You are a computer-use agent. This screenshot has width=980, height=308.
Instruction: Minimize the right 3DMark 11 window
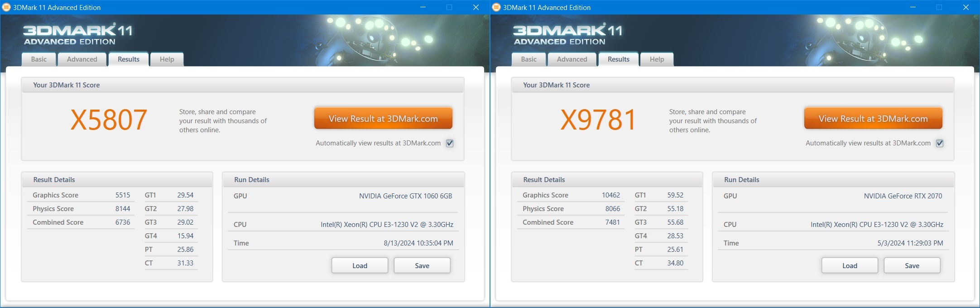click(913, 7)
